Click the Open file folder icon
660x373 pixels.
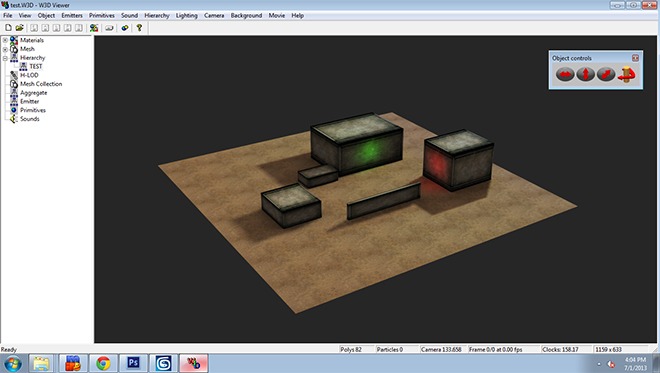click(19, 28)
